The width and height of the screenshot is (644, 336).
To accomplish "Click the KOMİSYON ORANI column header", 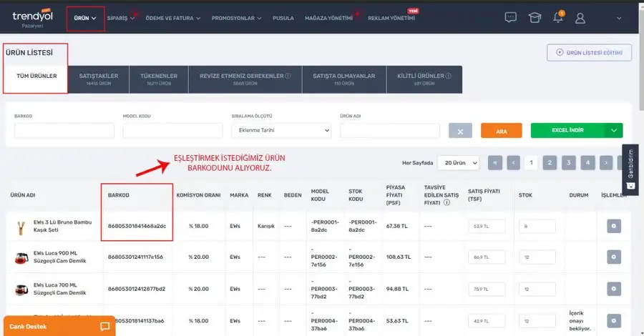I will pos(198,195).
